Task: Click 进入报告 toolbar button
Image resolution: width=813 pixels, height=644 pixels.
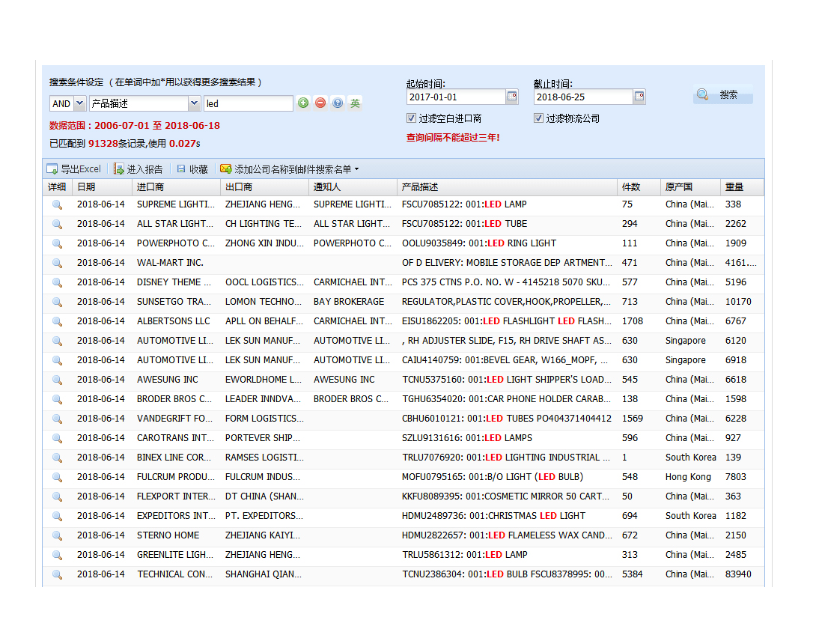Action: click(x=138, y=169)
